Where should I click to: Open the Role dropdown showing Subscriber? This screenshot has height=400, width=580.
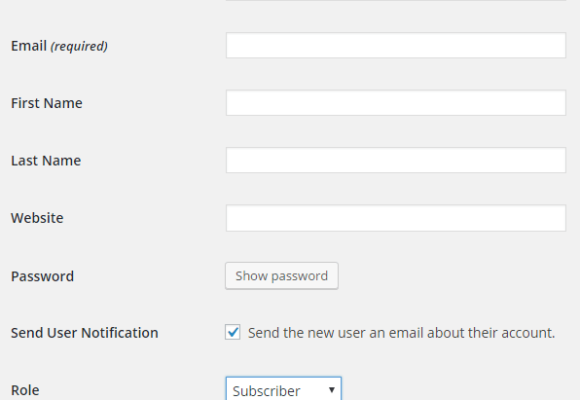click(x=283, y=389)
